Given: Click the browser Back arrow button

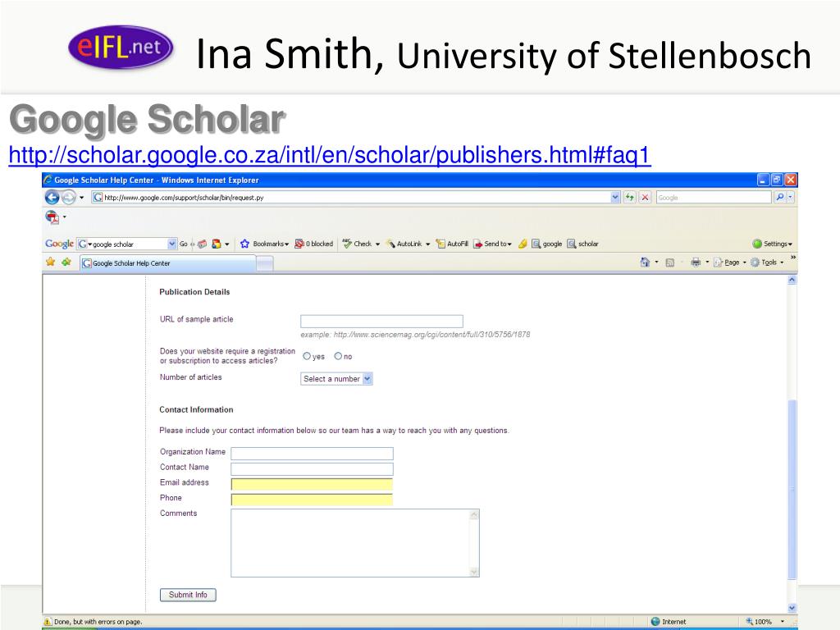Looking at the screenshot, I should pos(52,198).
